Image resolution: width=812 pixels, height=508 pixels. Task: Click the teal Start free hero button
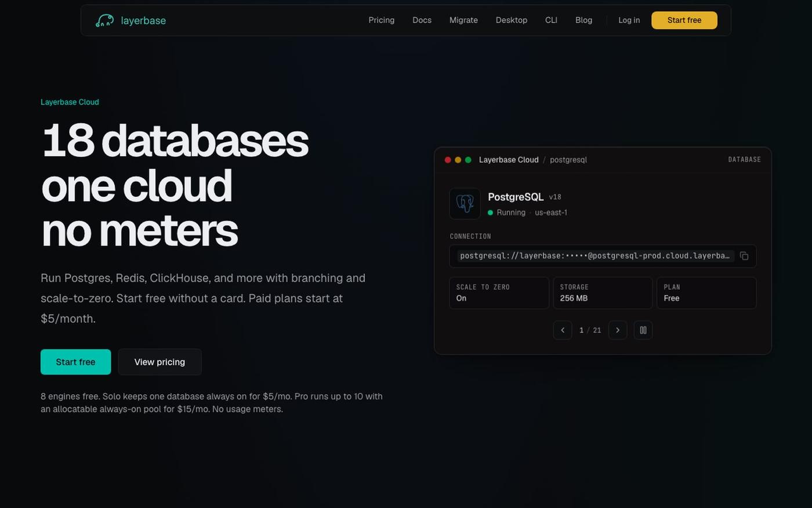pyautogui.click(x=76, y=362)
